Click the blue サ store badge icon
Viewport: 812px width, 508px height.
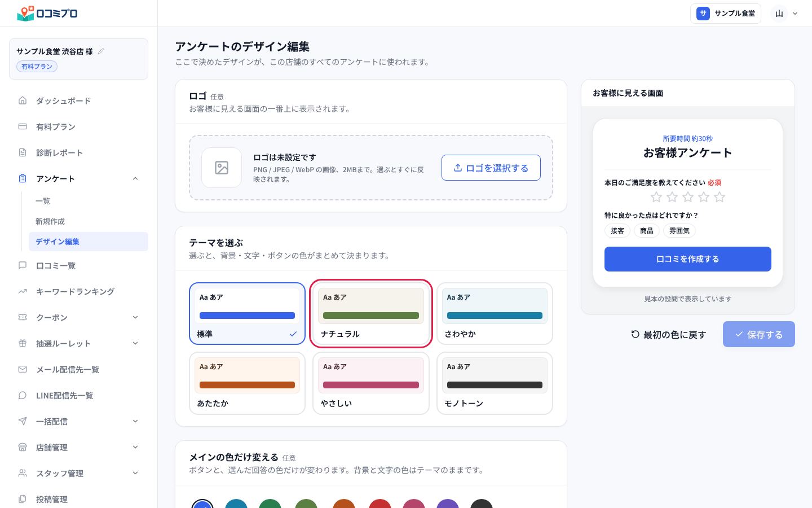[x=703, y=14]
